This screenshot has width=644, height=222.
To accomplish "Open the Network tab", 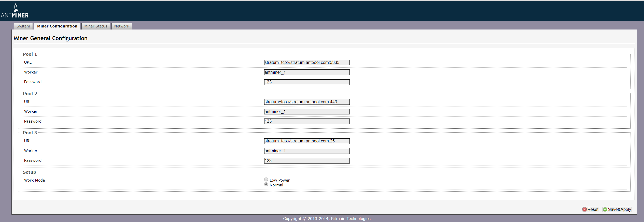I will (122, 26).
